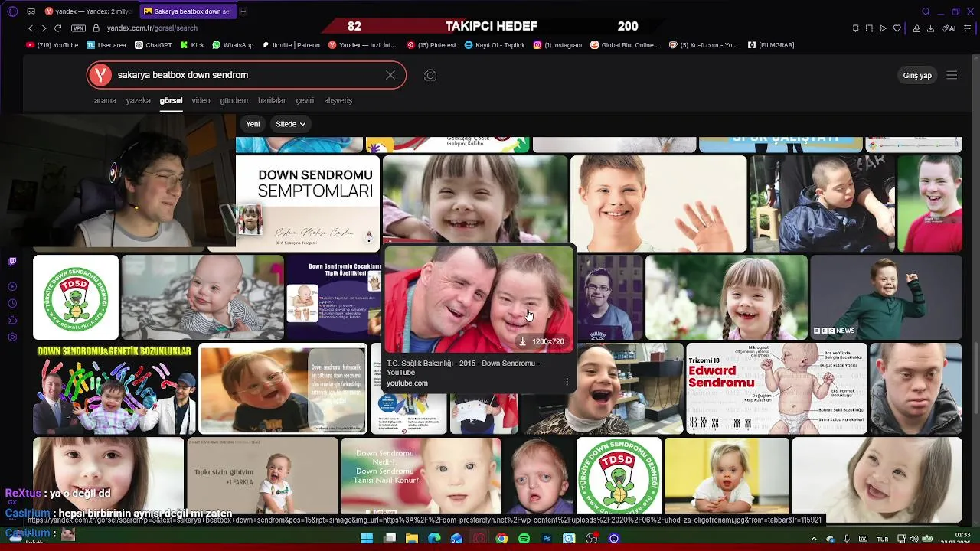Open the çeviri tab
Screen dimensions: 980x551
pyautogui.click(x=305, y=100)
